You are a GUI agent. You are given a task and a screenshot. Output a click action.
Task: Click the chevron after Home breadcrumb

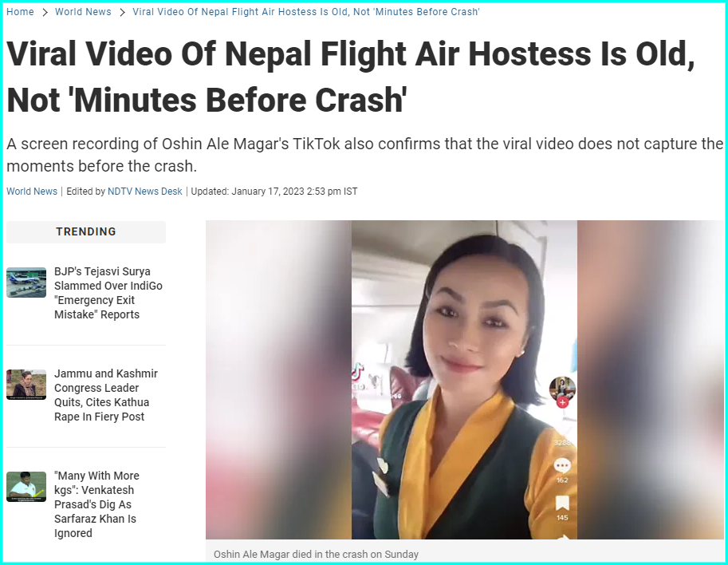(45, 13)
